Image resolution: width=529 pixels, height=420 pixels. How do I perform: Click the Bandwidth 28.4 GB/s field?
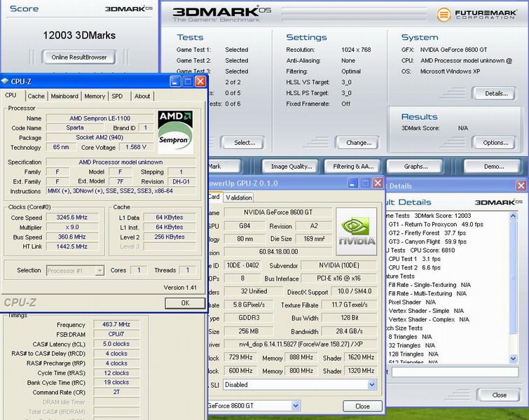(x=349, y=331)
